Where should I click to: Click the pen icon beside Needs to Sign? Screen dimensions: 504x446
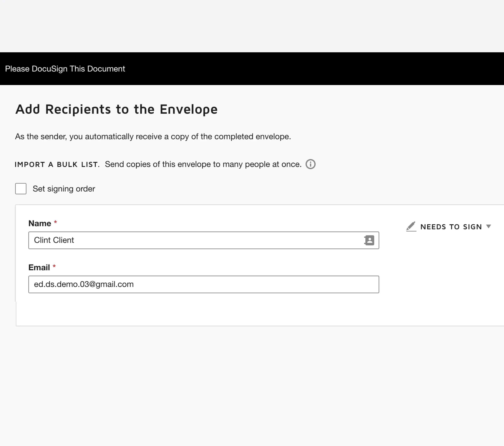[x=411, y=226]
